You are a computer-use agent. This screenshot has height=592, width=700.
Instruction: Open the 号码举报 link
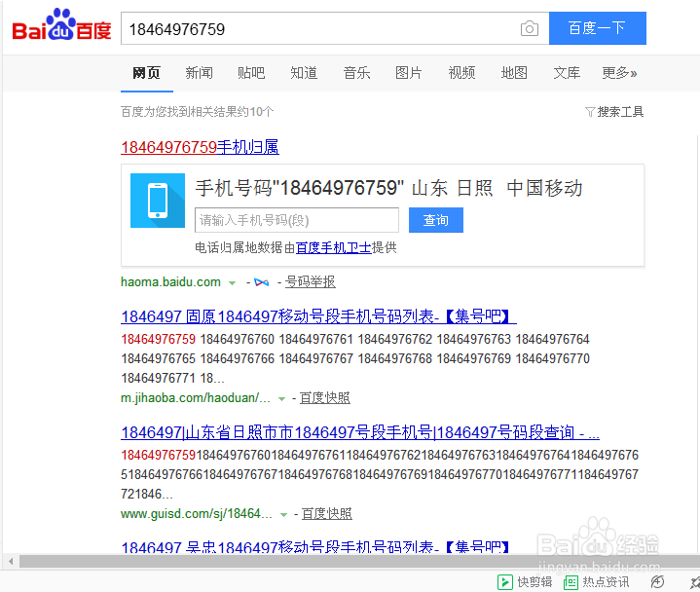[311, 281]
